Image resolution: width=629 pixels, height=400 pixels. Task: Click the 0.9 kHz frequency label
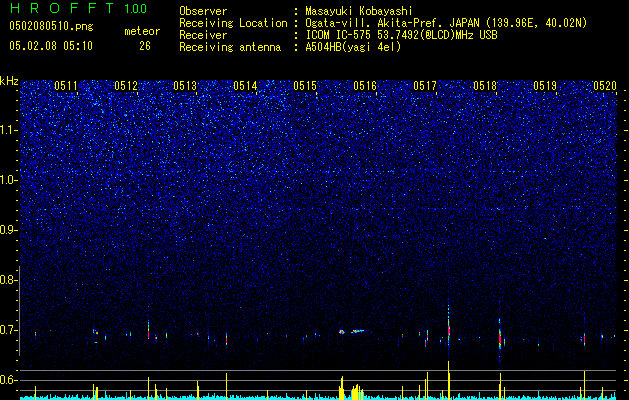click(x=8, y=230)
